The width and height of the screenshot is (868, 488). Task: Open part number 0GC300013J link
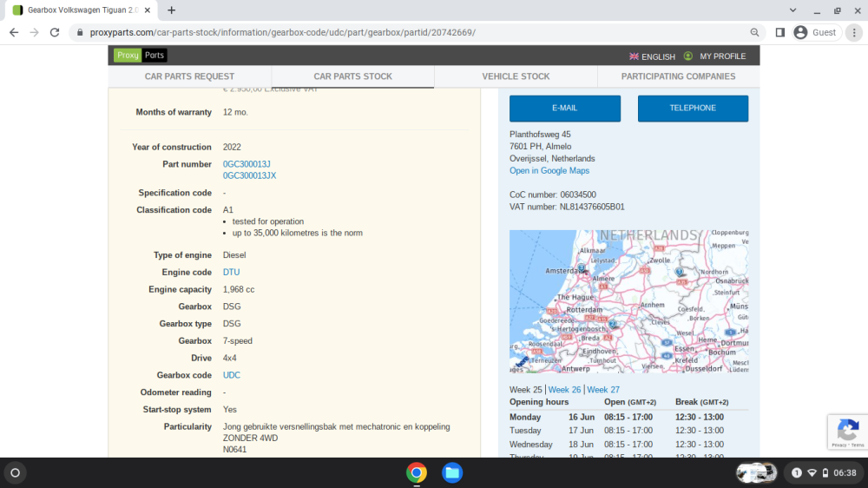(247, 164)
